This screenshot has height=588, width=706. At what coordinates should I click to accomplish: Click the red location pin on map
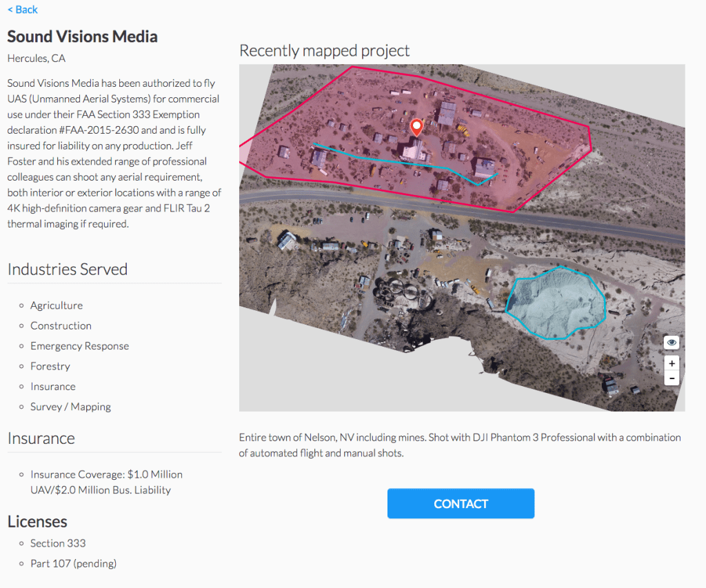[x=416, y=128]
